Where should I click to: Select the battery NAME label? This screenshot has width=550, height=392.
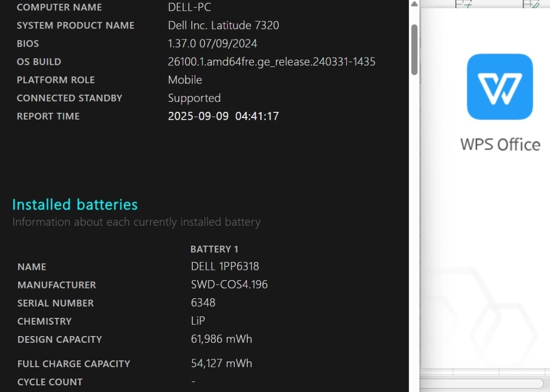pyautogui.click(x=32, y=267)
